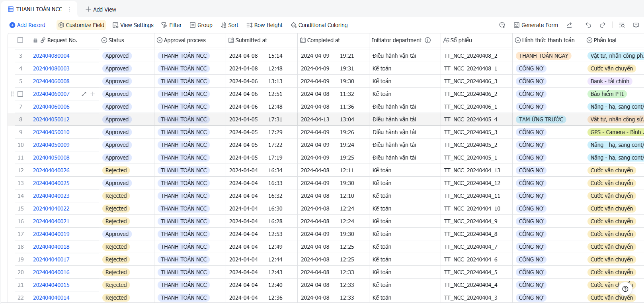The image size is (644, 304).
Task: Click the row handle of record 202404060007
Action: [x=12, y=94]
